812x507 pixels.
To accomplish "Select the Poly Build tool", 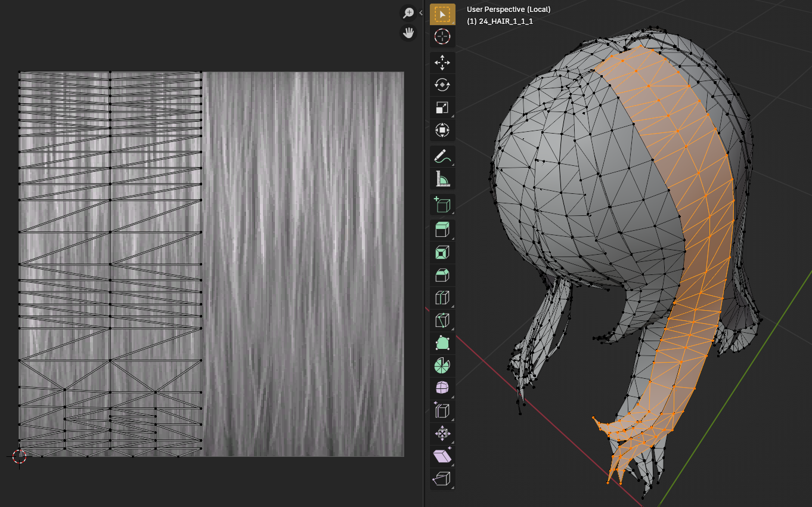I will point(442,343).
